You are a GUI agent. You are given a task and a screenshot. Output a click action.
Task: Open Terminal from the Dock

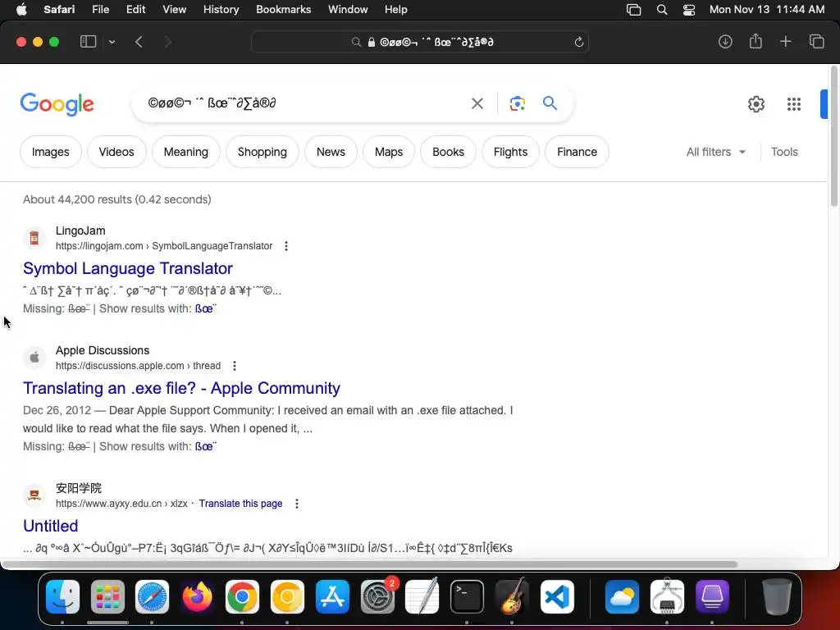(467, 596)
